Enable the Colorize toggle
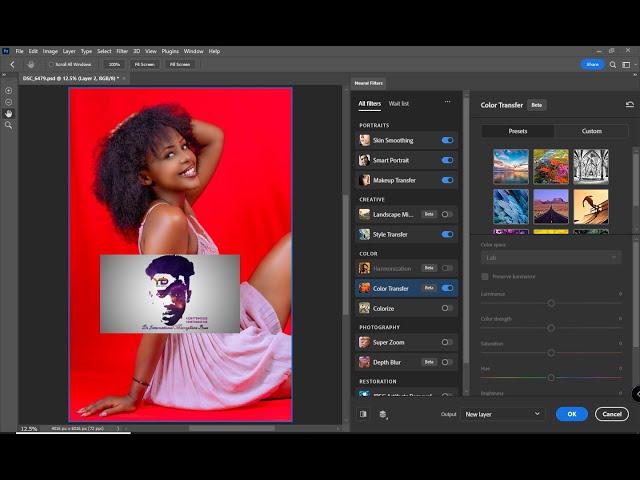This screenshot has height=480, width=640. pos(447,308)
